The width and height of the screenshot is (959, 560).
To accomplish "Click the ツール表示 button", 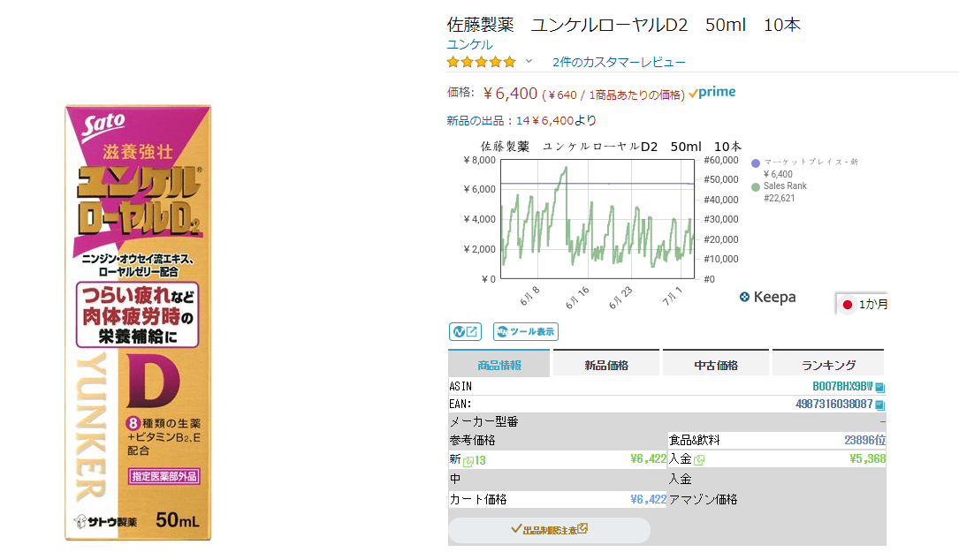I will (x=526, y=332).
